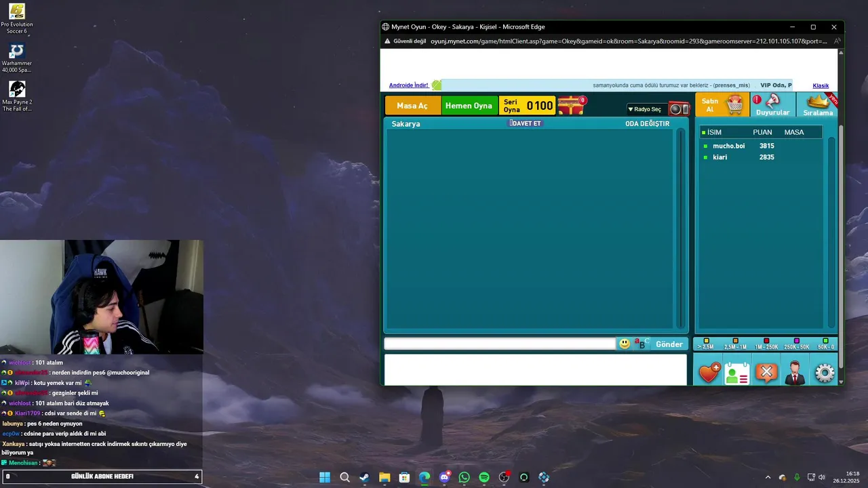This screenshot has width=868, height=488.
Task: Click the green Android robot icon
Action: [x=437, y=85]
